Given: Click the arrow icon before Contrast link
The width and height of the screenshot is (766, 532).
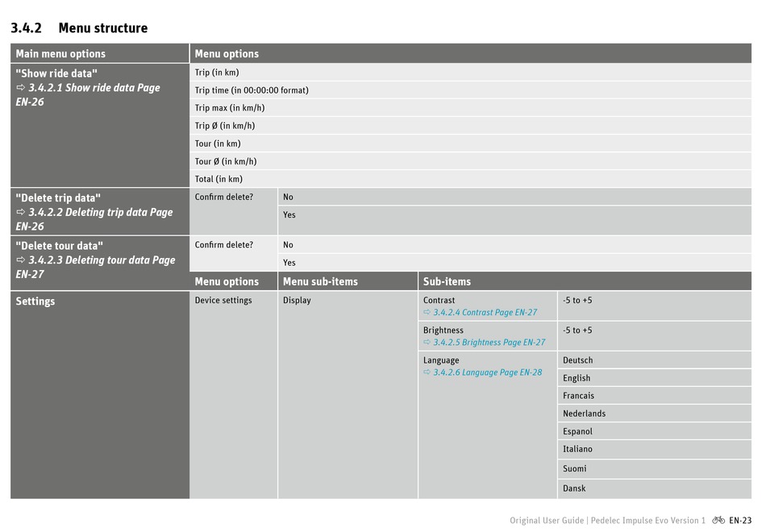Looking at the screenshot, I should click(x=427, y=312).
